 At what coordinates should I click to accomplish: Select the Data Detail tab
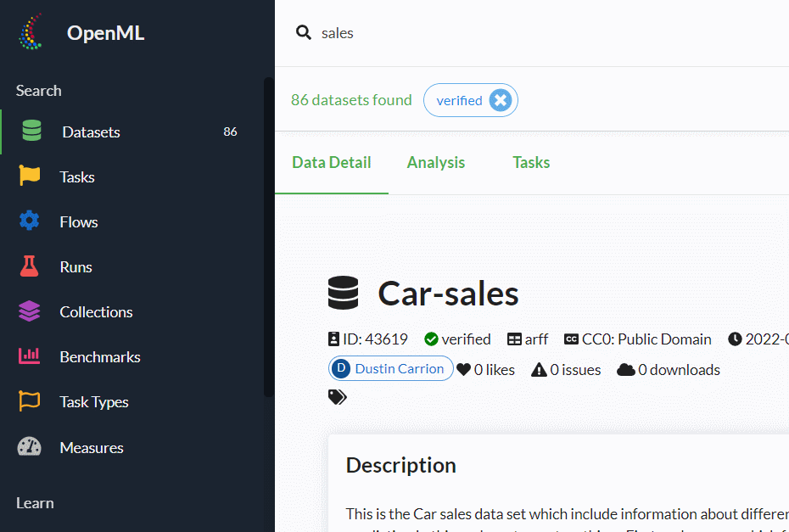coord(331,162)
